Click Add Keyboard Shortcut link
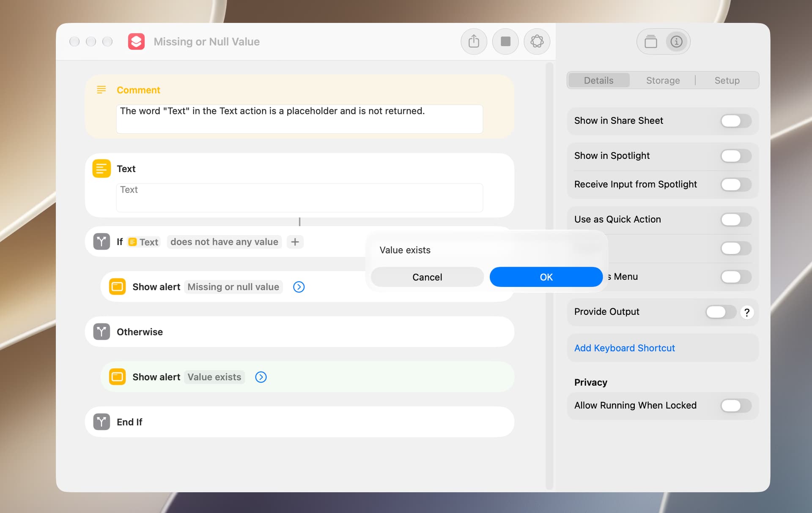This screenshot has width=812, height=513. coord(624,348)
